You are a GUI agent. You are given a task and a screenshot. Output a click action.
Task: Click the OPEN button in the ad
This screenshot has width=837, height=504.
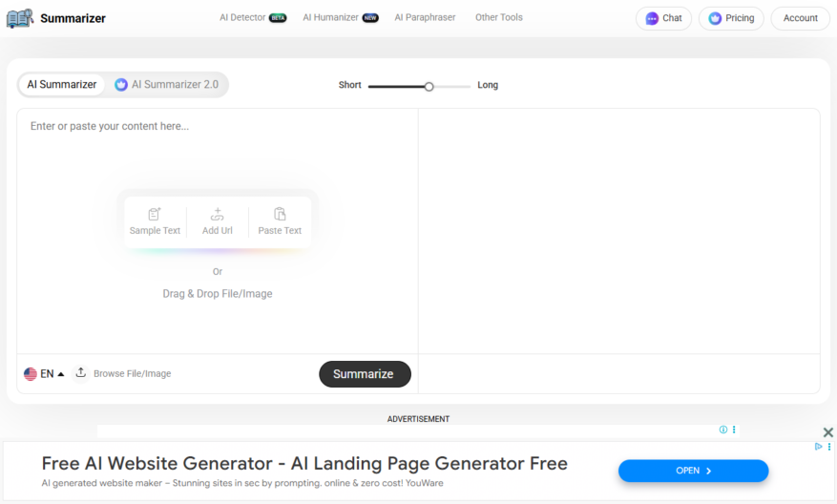pos(694,471)
